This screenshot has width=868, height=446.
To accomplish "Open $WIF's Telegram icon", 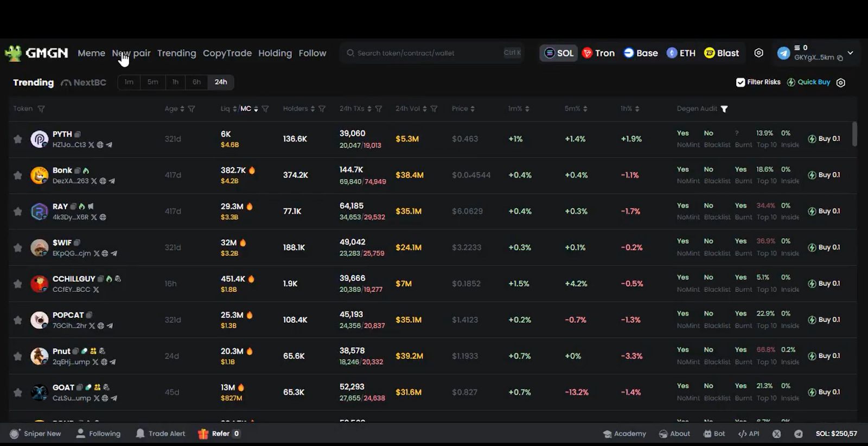I will coord(114,253).
